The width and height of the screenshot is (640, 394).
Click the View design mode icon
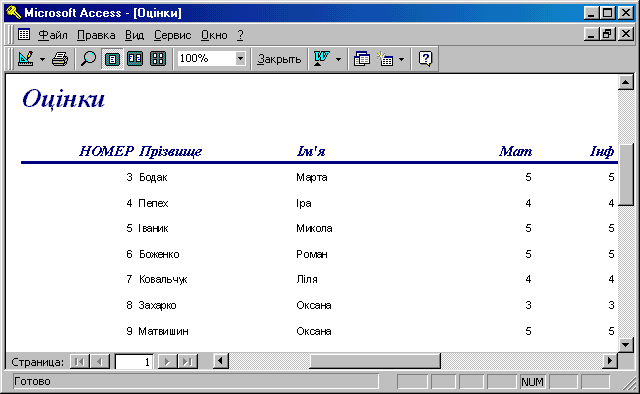click(x=26, y=59)
